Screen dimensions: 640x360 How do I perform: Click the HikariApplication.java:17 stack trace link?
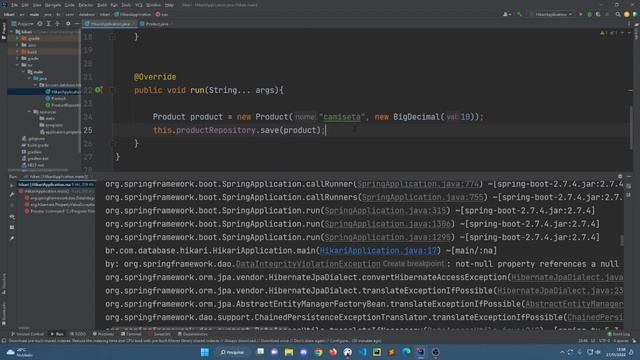point(378,251)
